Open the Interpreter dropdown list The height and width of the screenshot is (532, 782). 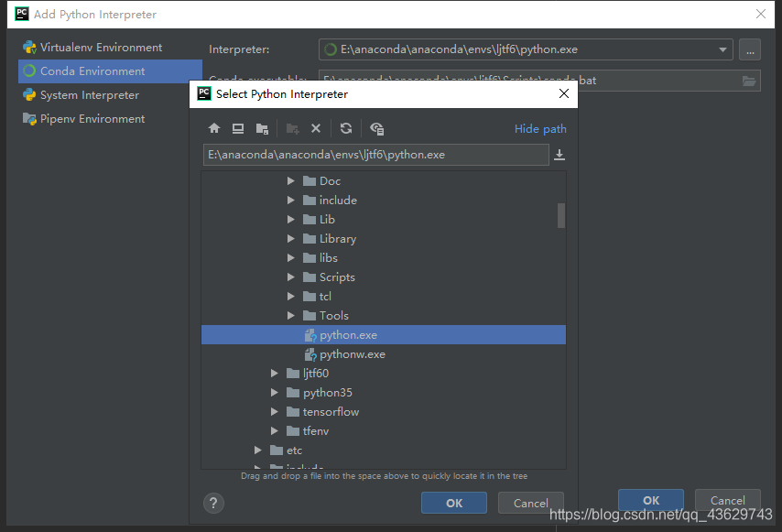(722, 49)
